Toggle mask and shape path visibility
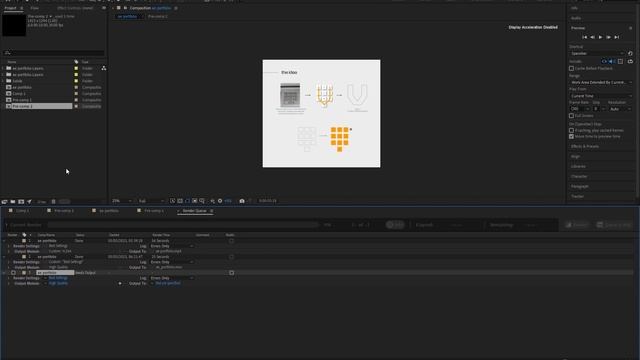 tap(187, 201)
